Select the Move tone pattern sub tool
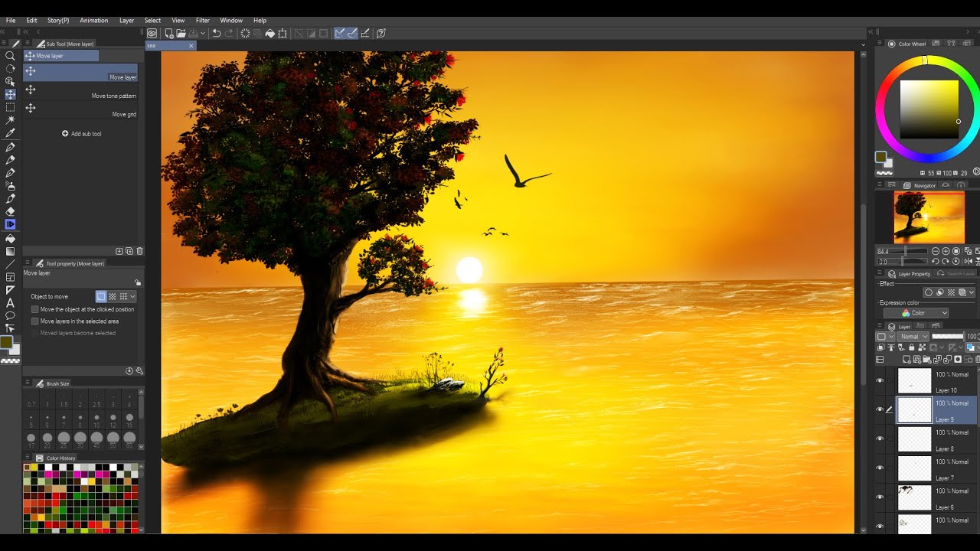Image resolution: width=980 pixels, height=551 pixels. [80, 92]
